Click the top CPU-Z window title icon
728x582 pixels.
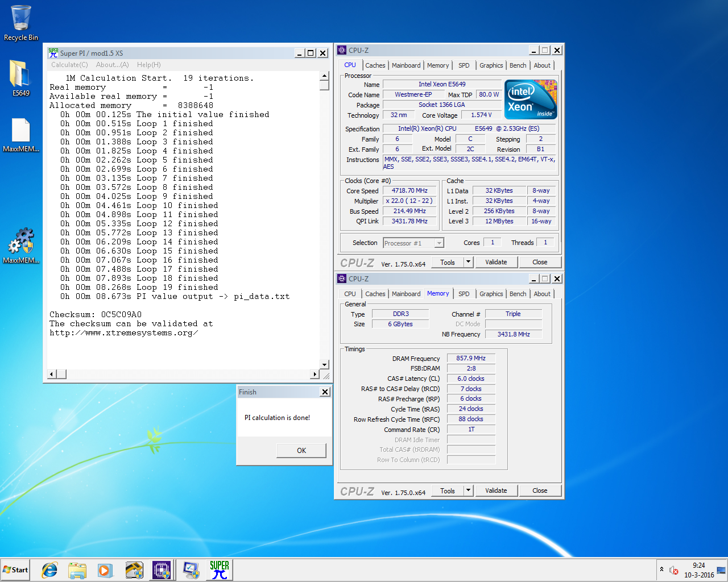pyautogui.click(x=342, y=50)
